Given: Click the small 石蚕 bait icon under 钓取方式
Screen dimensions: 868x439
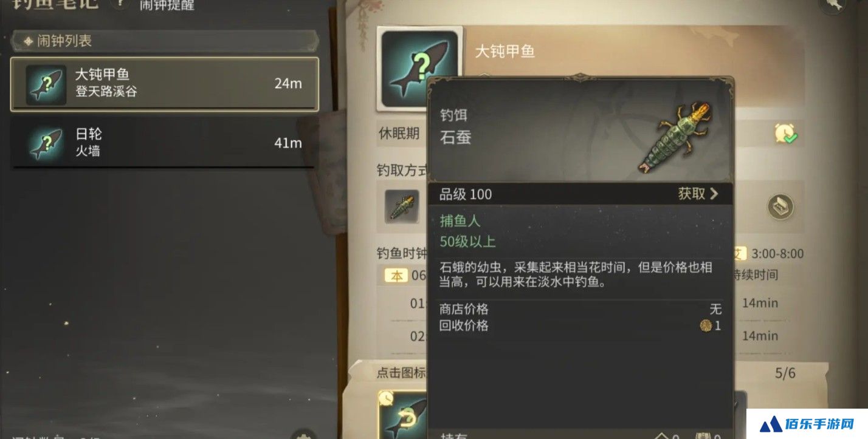Looking at the screenshot, I should click(402, 206).
